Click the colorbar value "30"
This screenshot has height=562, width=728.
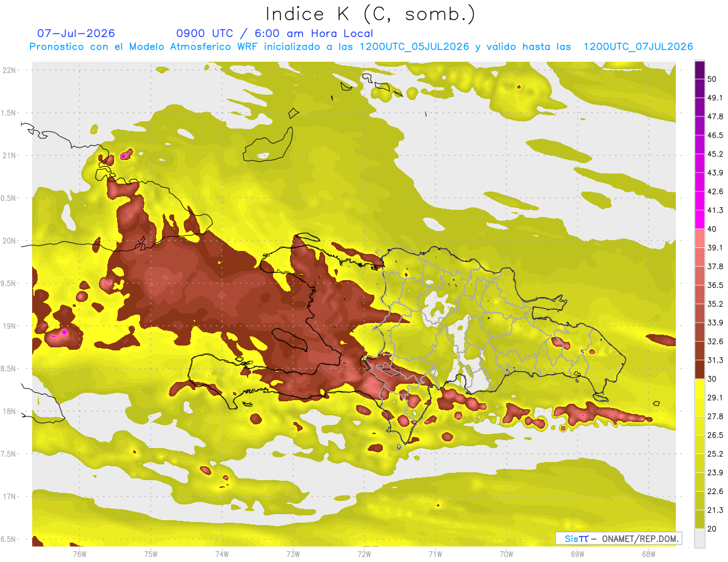[x=712, y=379]
